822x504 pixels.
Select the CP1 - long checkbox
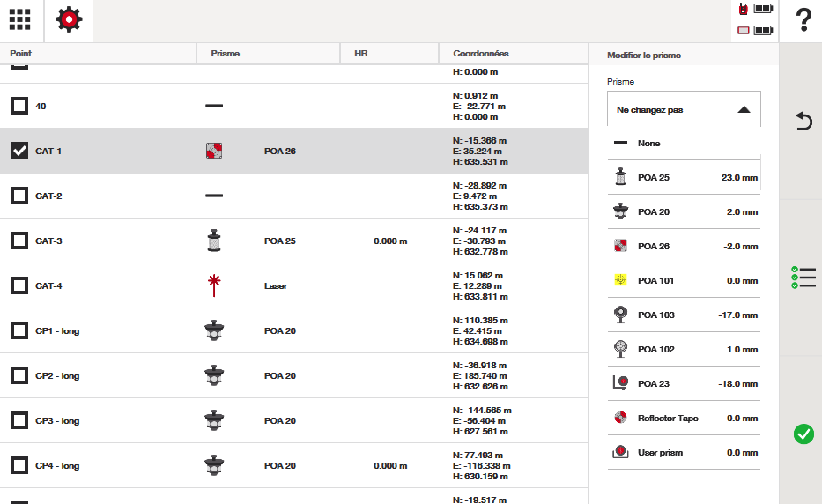[19, 330]
